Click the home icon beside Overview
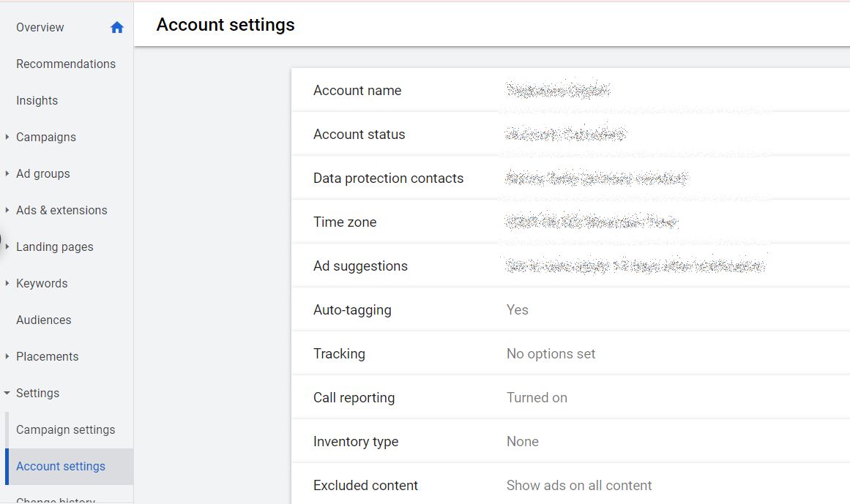The width and height of the screenshot is (850, 504). 116,26
